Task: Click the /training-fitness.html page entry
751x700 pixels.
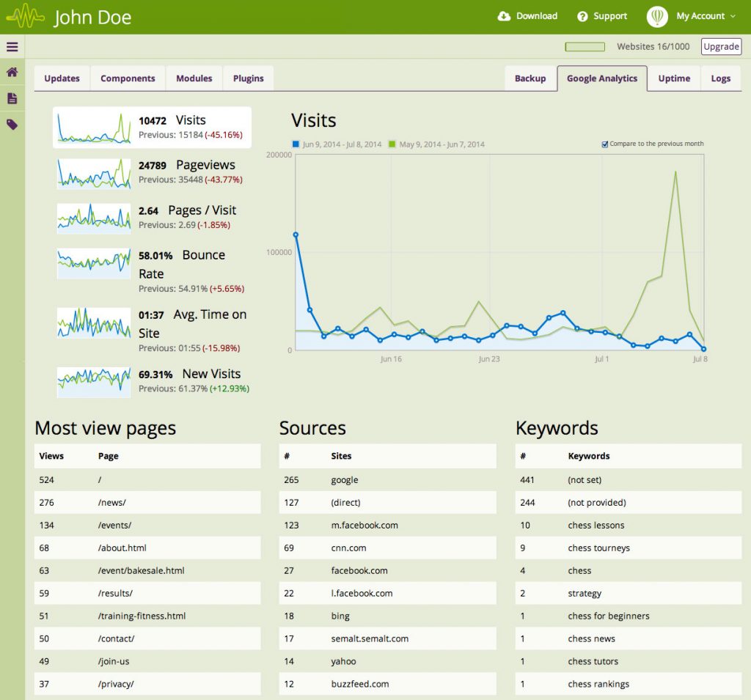Action: pos(142,616)
